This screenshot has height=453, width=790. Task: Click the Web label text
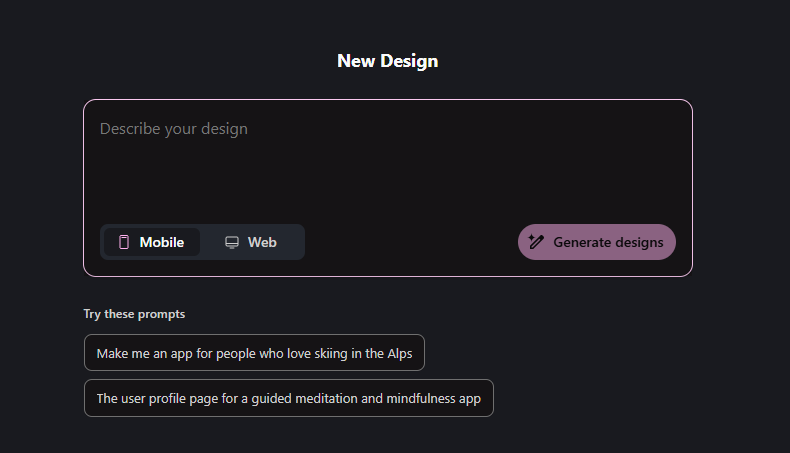tap(262, 242)
